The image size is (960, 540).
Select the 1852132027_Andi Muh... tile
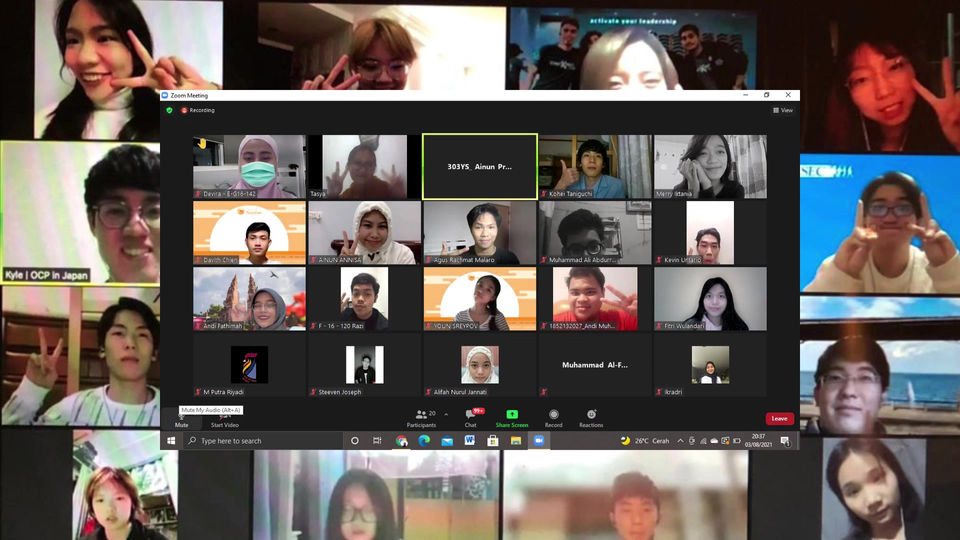(x=595, y=299)
